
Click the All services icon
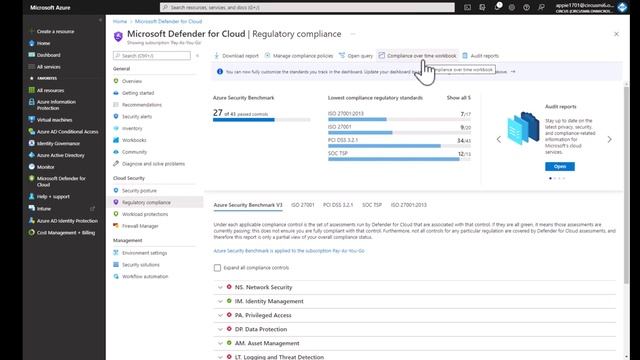[x=31, y=67]
